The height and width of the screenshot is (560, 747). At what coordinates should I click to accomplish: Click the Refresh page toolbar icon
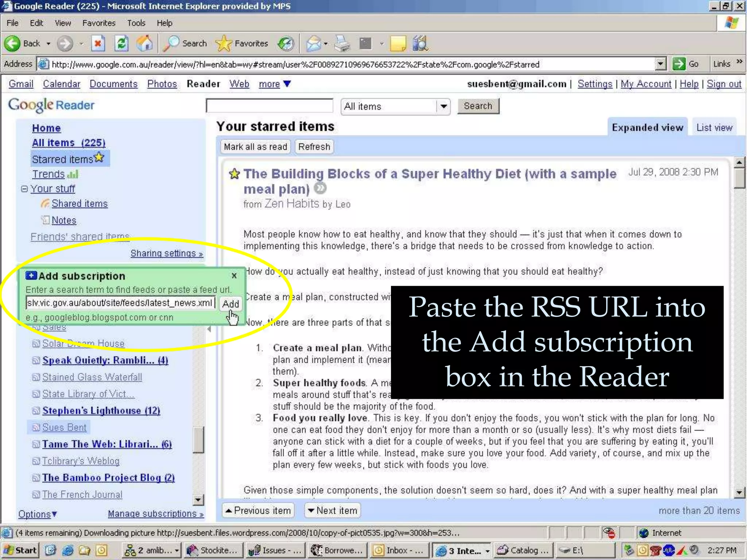point(121,44)
